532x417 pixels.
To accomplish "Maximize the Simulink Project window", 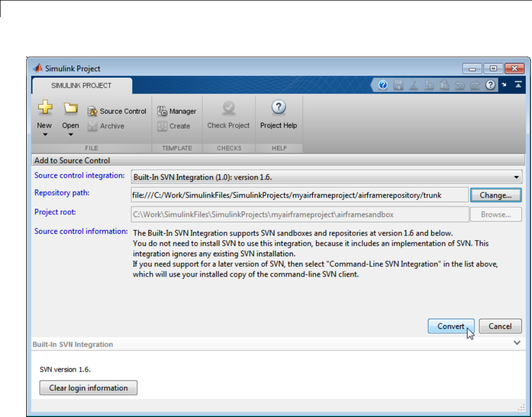I will coord(494,68).
